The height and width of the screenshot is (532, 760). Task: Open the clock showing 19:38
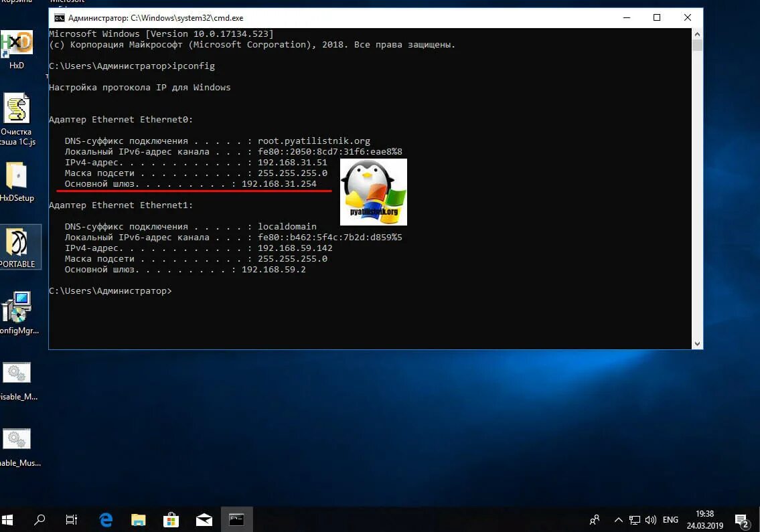[704, 520]
